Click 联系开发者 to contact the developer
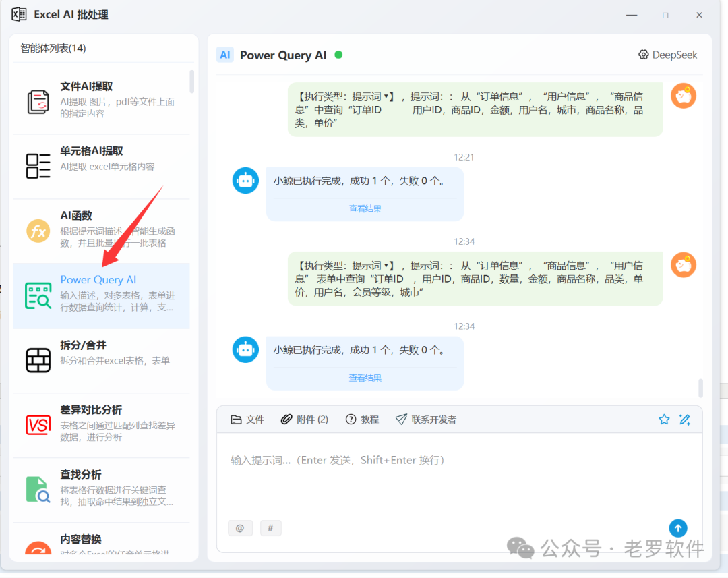 (x=426, y=420)
